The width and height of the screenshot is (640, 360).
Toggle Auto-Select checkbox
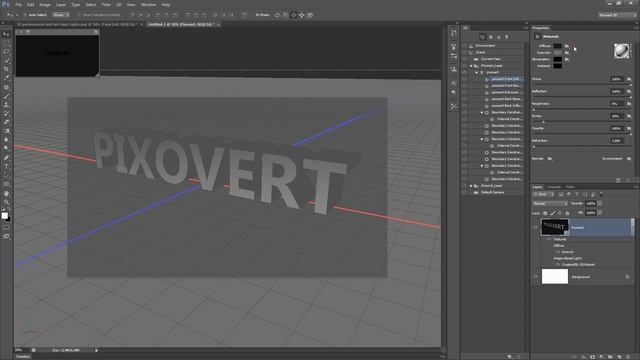[x=24, y=15]
